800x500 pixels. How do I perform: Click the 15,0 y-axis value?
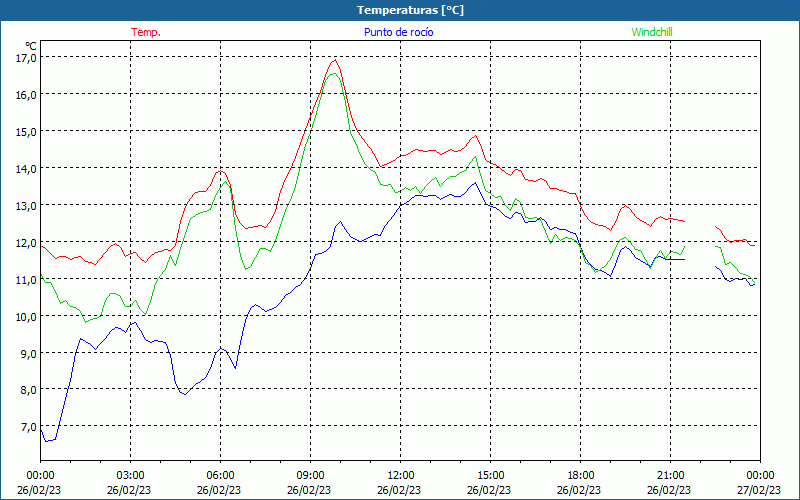click(26, 131)
